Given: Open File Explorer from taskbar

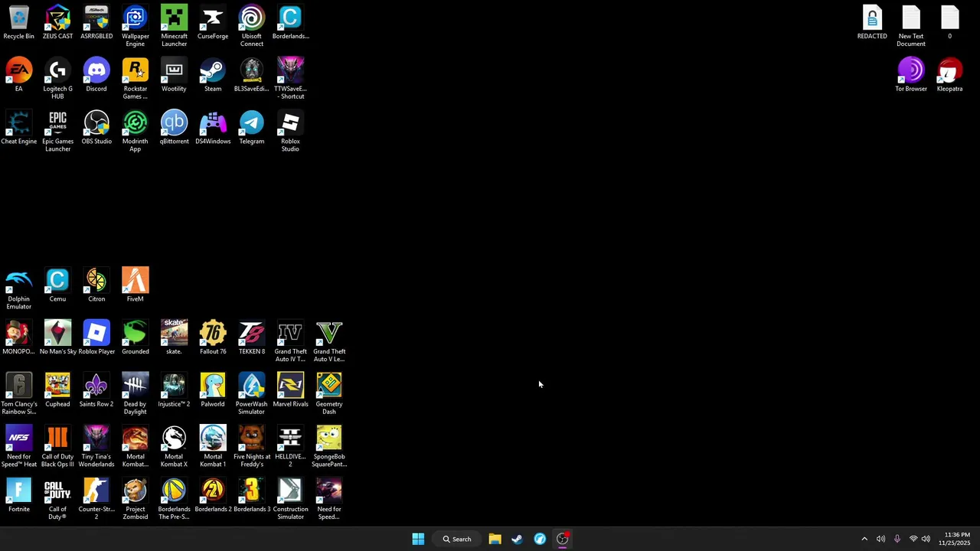Looking at the screenshot, I should pos(495,539).
